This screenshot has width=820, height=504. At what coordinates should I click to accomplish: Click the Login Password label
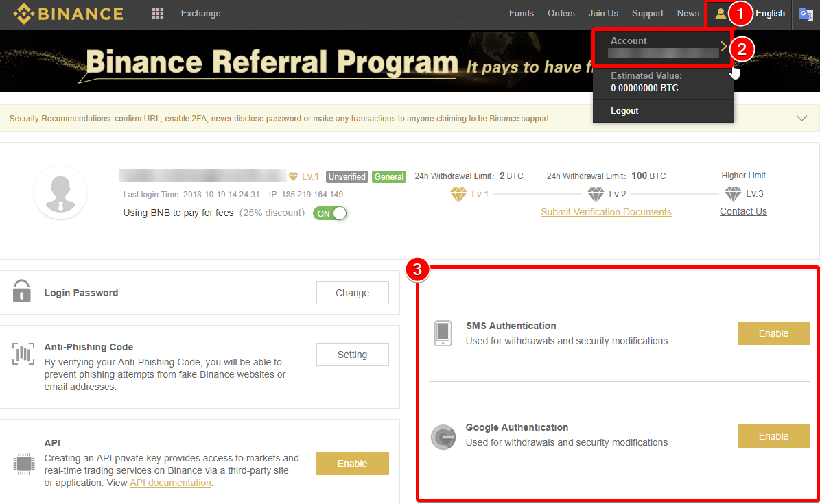[81, 293]
